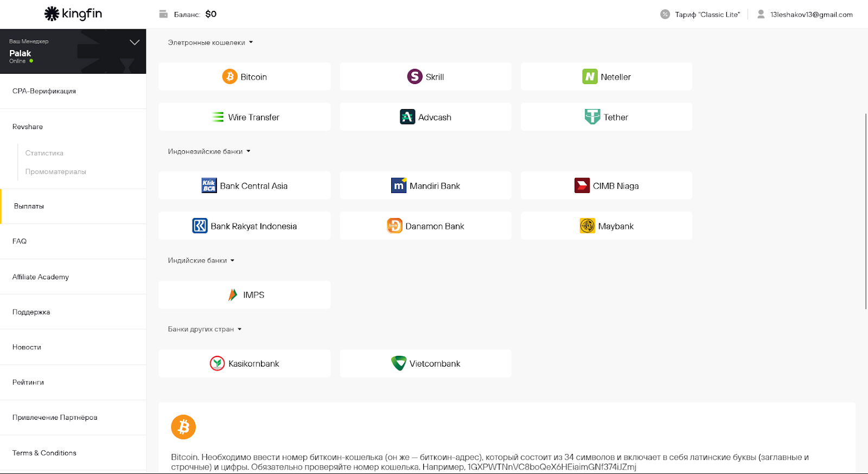Click the Advcash logo icon
This screenshot has width=868, height=474.
407,117
